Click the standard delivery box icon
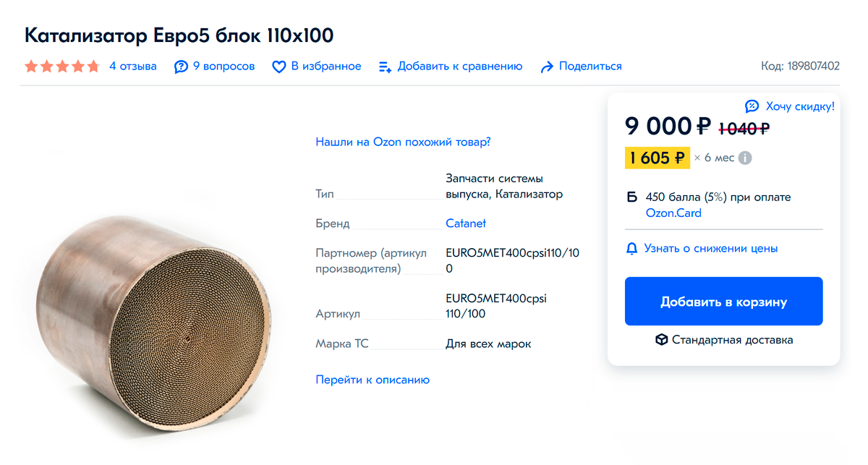Image resolution: width=868 pixels, height=465 pixels. (661, 340)
